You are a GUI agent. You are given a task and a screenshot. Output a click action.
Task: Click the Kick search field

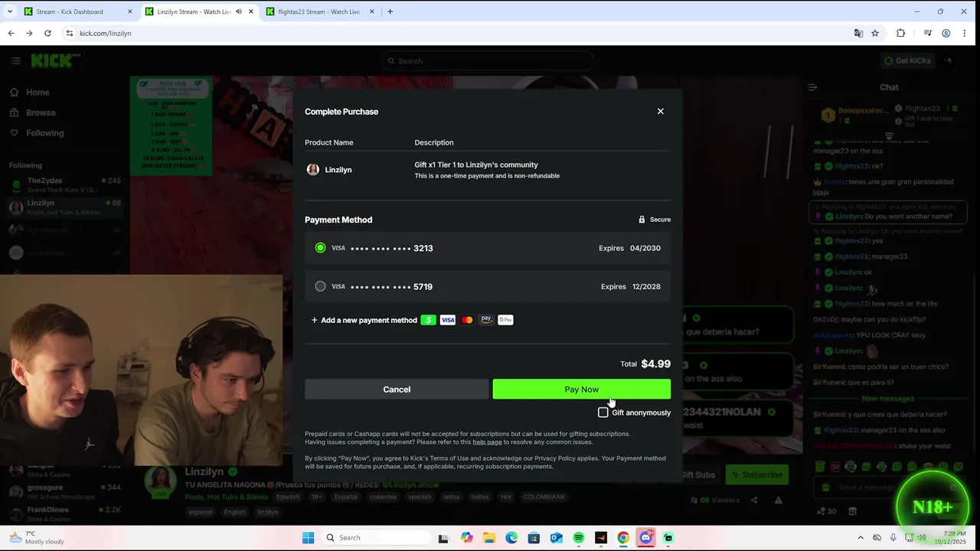(488, 60)
